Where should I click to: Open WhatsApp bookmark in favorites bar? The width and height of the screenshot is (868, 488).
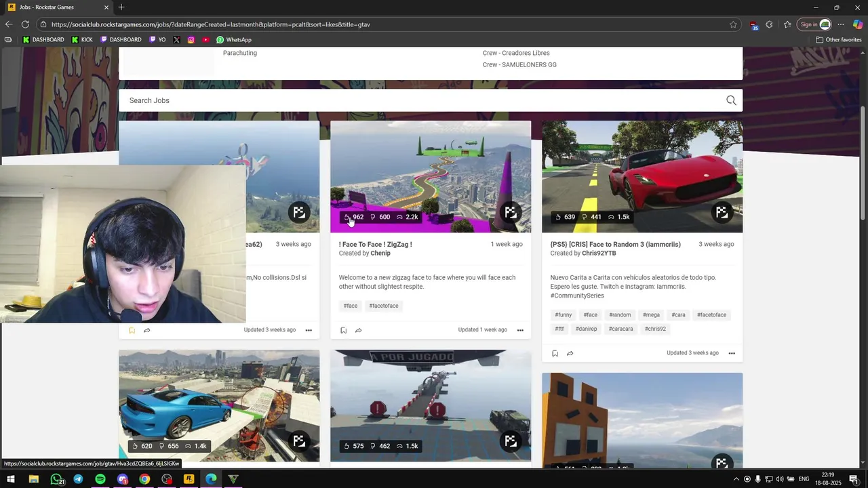pyautogui.click(x=234, y=39)
